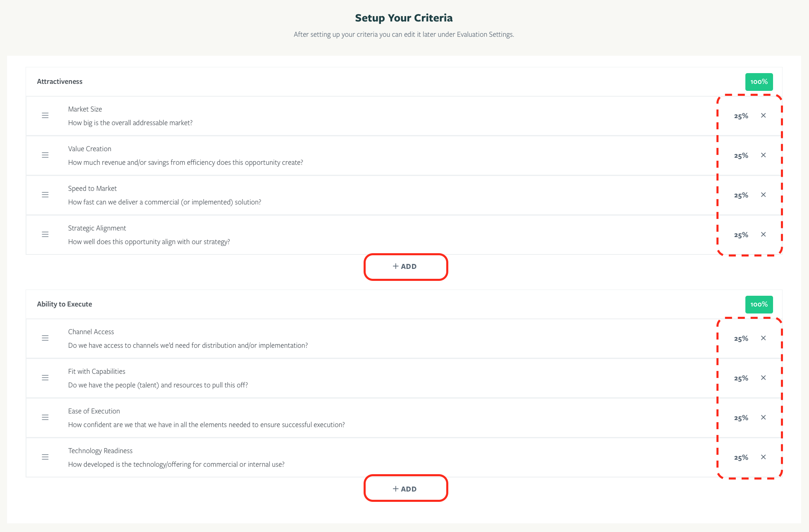Screen dimensions: 809x532
Task: Select the Ability to Execute section title
Action: click(x=64, y=304)
